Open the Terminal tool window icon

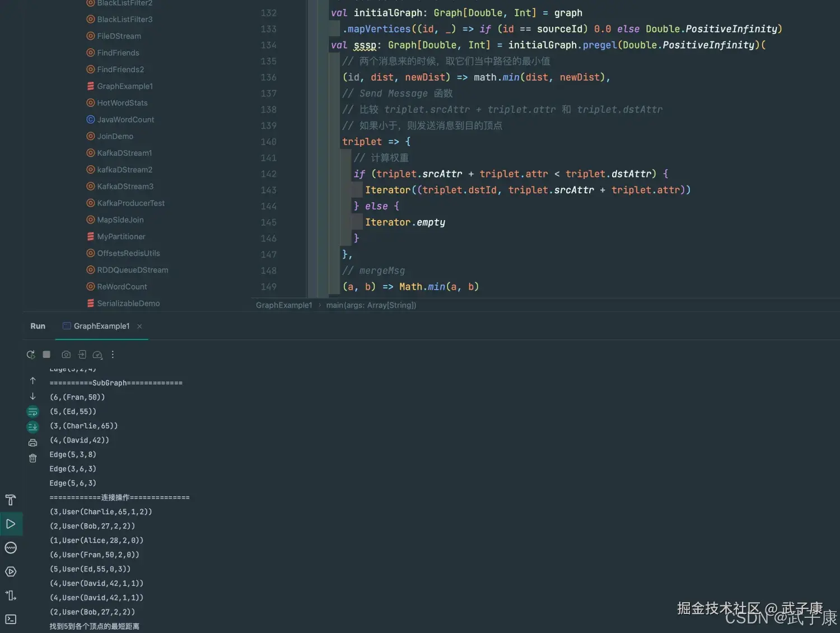11,619
